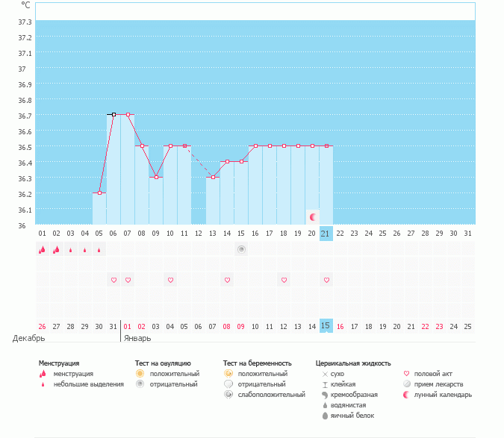504x438 pixels.
Task: Click the 'слабоположительный' pregnancy test legend icon
Action: click(x=228, y=395)
